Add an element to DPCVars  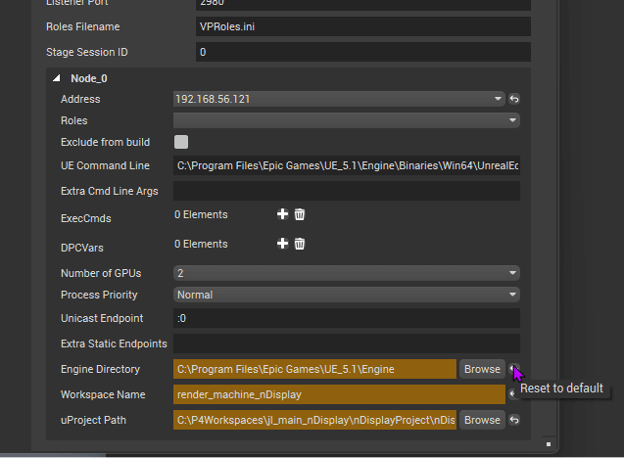(x=283, y=243)
